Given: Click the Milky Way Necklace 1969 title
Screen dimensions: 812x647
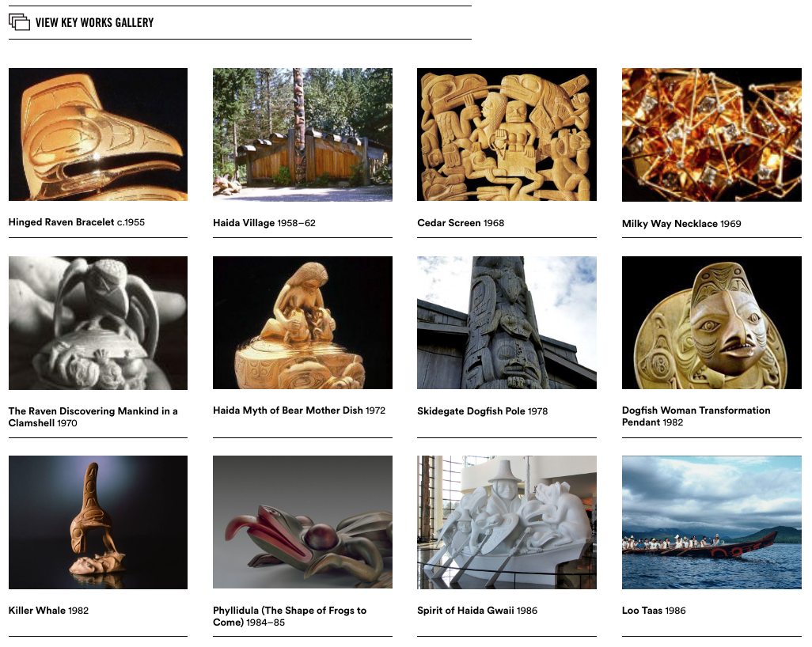Looking at the screenshot, I should click(x=681, y=224).
